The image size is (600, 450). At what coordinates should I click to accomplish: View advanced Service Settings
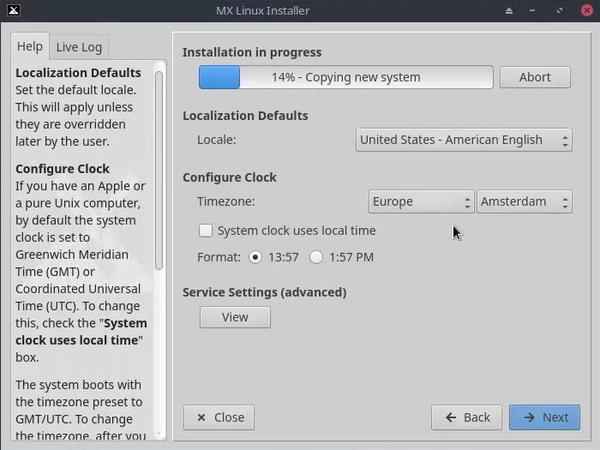coord(235,317)
